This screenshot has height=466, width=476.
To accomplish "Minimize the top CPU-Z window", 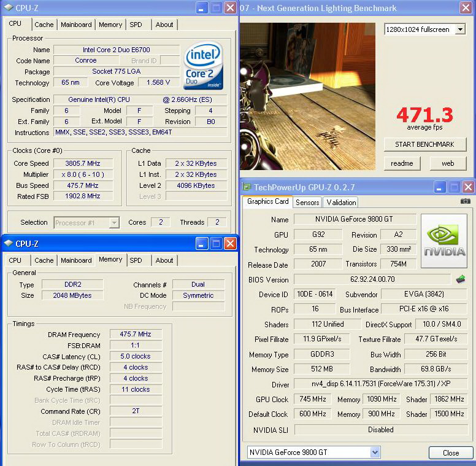I will tap(201, 7).
